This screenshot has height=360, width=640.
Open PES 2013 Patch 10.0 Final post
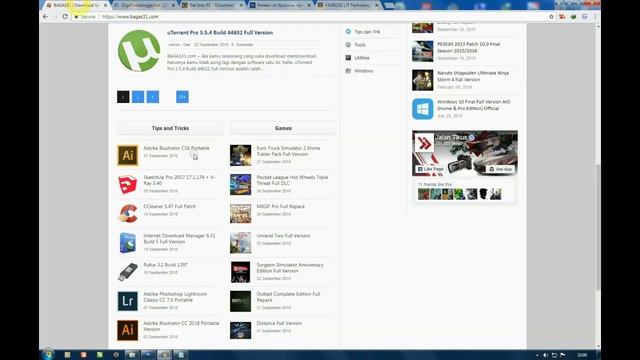click(x=468, y=47)
